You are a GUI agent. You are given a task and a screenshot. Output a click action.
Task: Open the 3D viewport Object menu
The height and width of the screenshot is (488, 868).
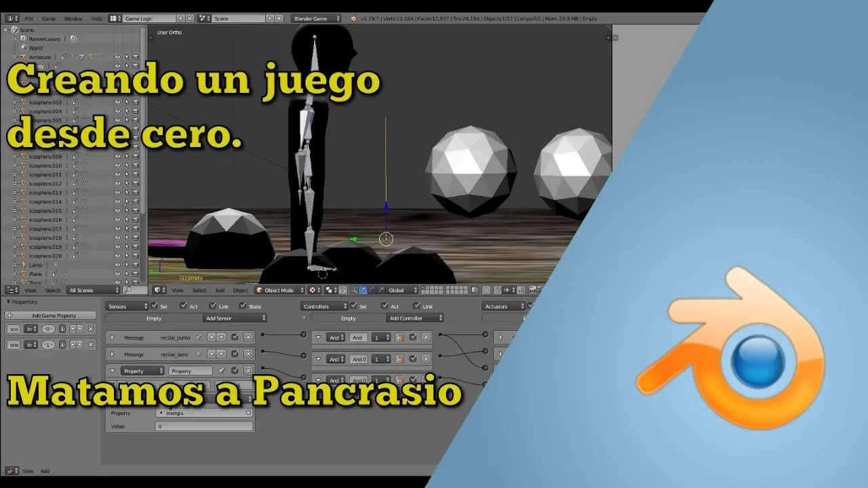pos(241,290)
